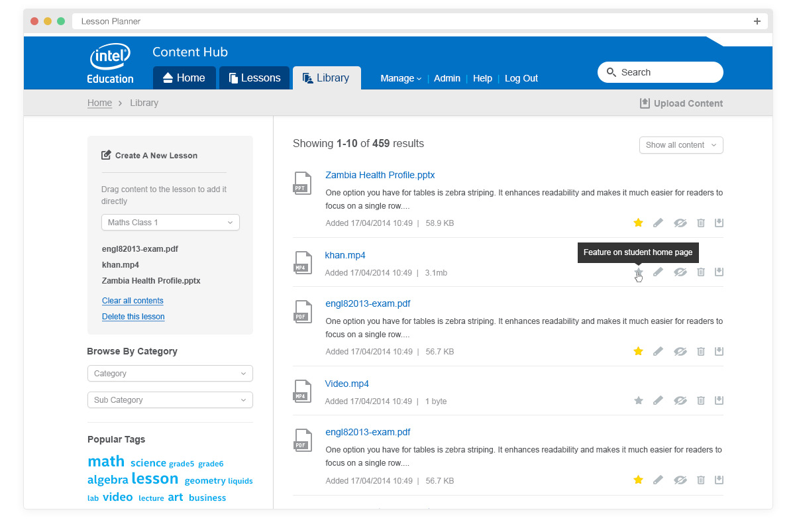The width and height of the screenshot is (795, 532).
Task: Click the download icon for Video.mp4
Action: point(719,400)
